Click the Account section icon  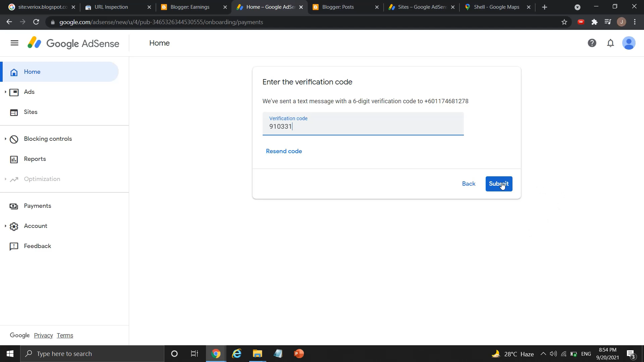tap(14, 226)
